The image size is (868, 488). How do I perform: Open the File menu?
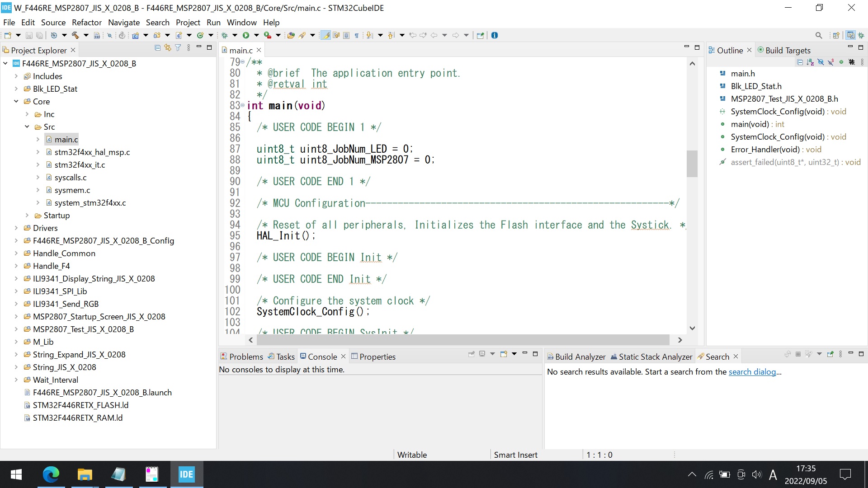[9, 22]
